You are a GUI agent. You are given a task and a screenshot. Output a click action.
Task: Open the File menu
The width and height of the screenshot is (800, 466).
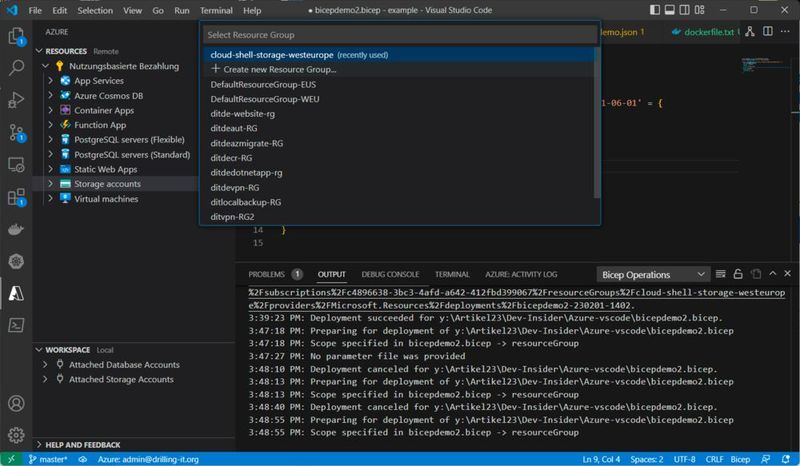35,10
